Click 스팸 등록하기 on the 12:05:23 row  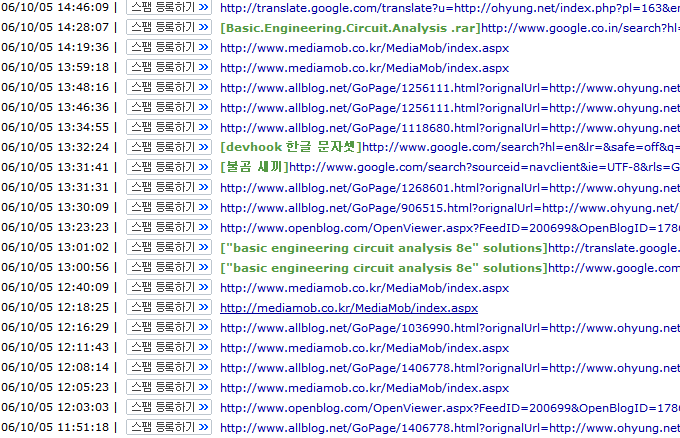(169, 387)
